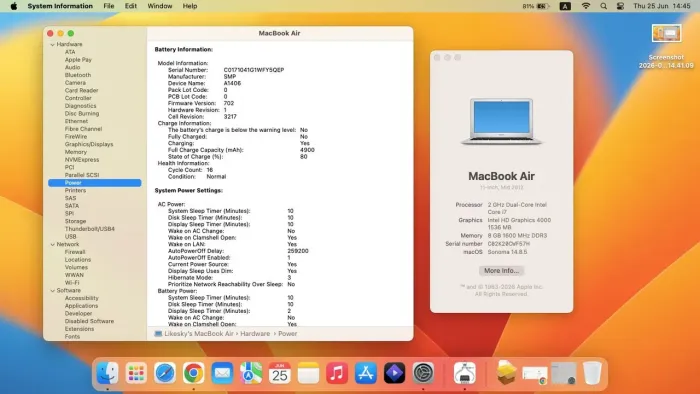Open Control Center in the menu bar
Screen dimensions: 700x394
click(621, 6)
